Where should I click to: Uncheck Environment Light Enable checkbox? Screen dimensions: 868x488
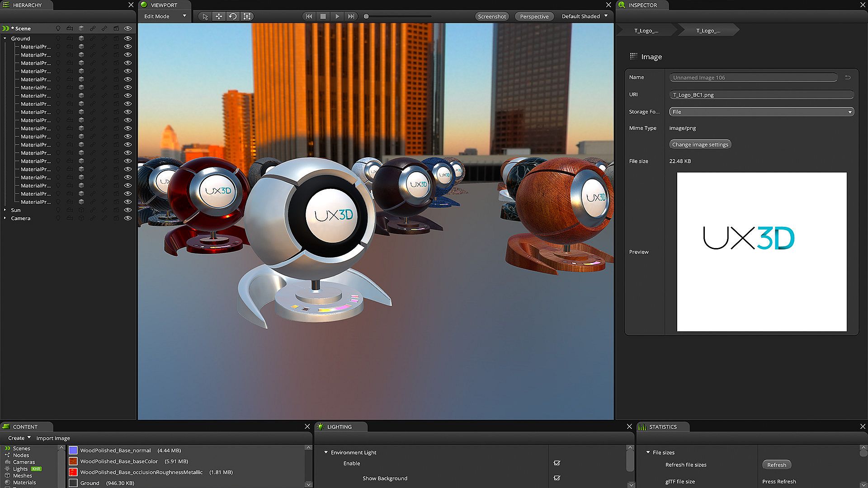coord(557,463)
